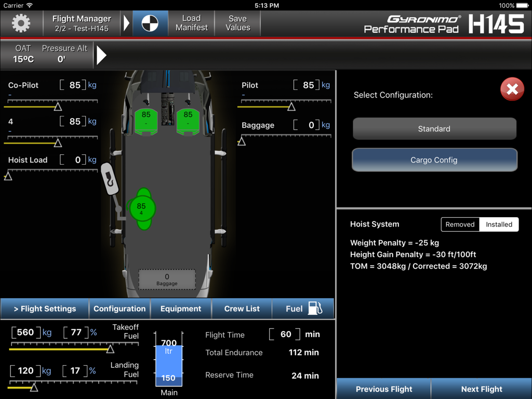
Task: Open the Crew List tab
Action: tap(242, 309)
